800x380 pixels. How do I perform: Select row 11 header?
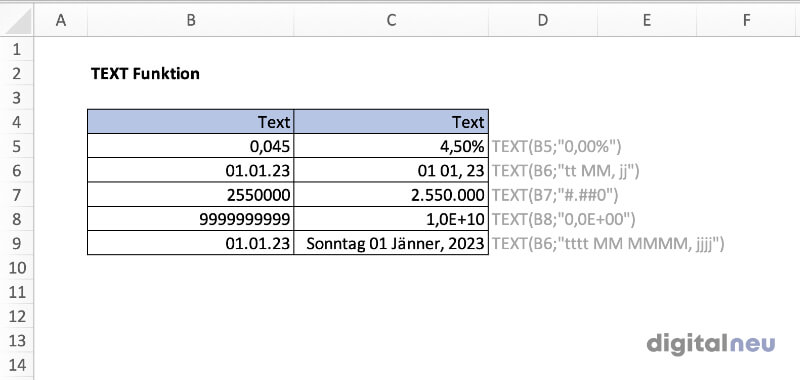[x=17, y=292]
